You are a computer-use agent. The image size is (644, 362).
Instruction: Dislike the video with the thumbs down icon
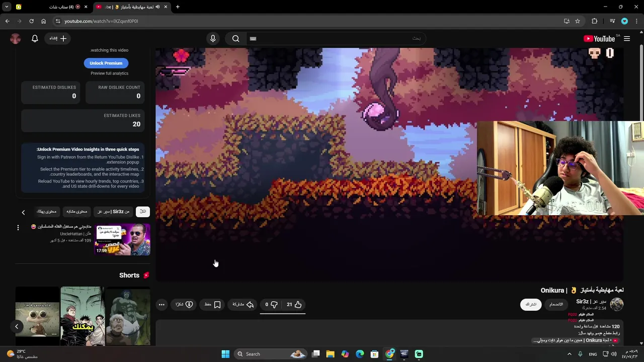[271, 304]
